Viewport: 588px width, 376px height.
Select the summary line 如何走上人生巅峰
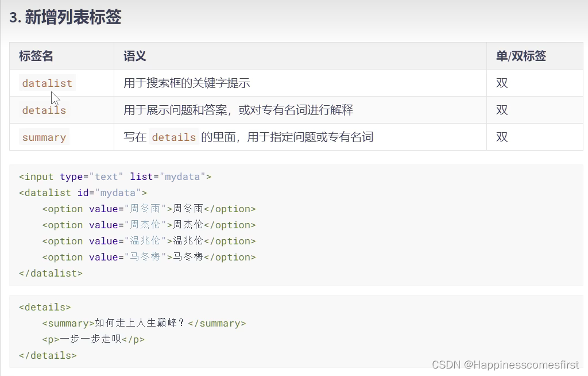click(x=144, y=323)
